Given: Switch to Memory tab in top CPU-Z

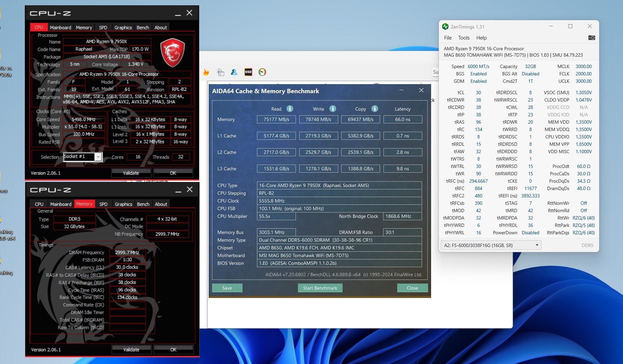Looking at the screenshot, I should click(x=84, y=27).
